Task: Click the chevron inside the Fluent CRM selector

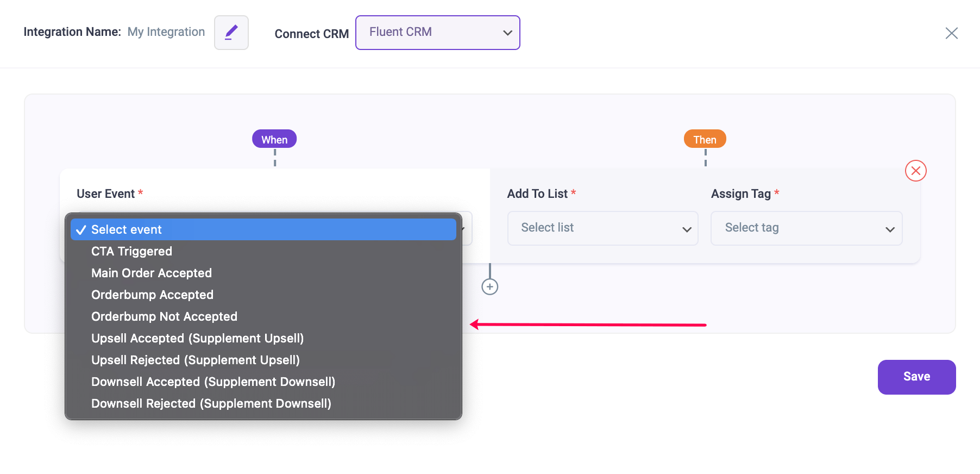Action: 507,33
